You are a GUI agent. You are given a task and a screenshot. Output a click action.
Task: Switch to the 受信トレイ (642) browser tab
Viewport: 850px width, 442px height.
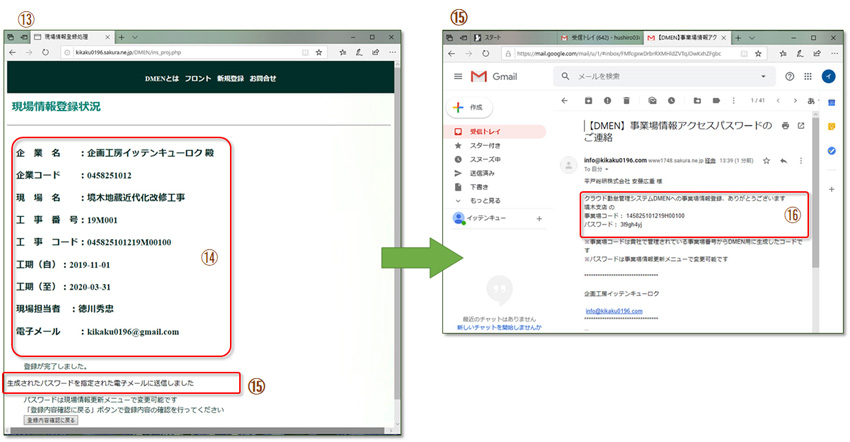(599, 37)
